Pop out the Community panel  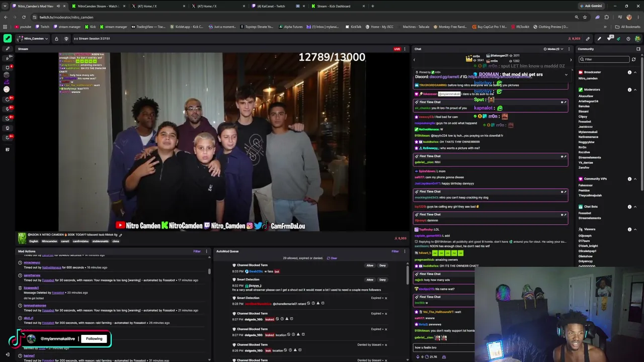click(x=638, y=49)
